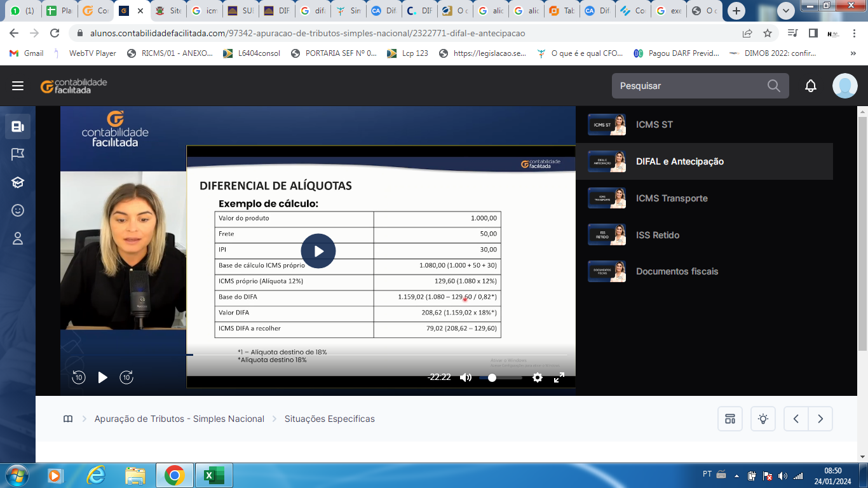Toggle the Chrome side panel
The image size is (868, 488).
pyautogui.click(x=813, y=33)
